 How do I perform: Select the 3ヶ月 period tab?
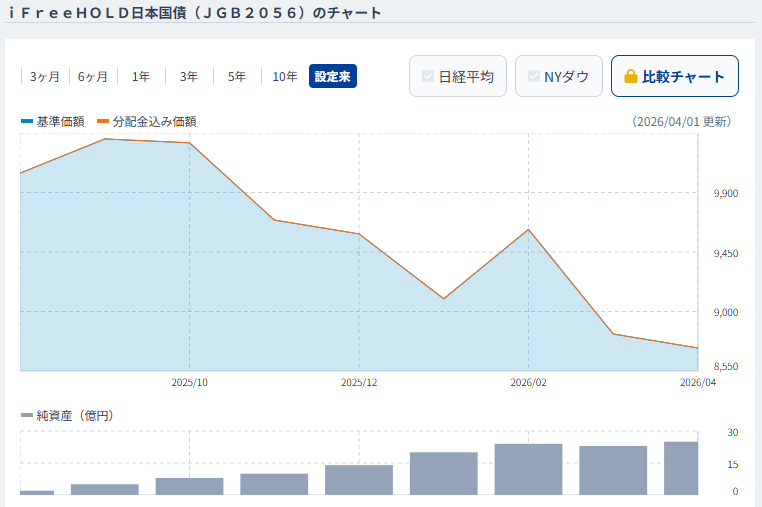click(x=45, y=76)
